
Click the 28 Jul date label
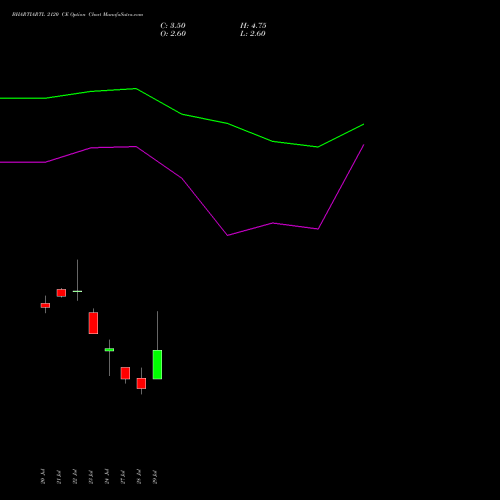(139, 476)
